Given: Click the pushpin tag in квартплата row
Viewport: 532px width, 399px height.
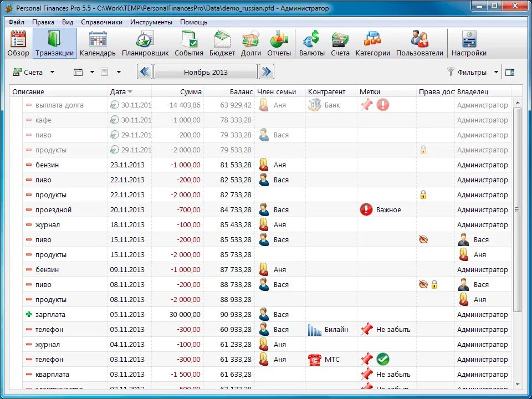Looking at the screenshot, I should (x=366, y=374).
